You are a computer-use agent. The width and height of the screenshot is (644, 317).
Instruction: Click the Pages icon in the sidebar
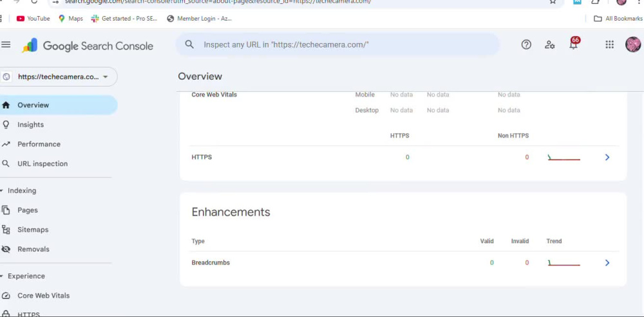[6, 210]
